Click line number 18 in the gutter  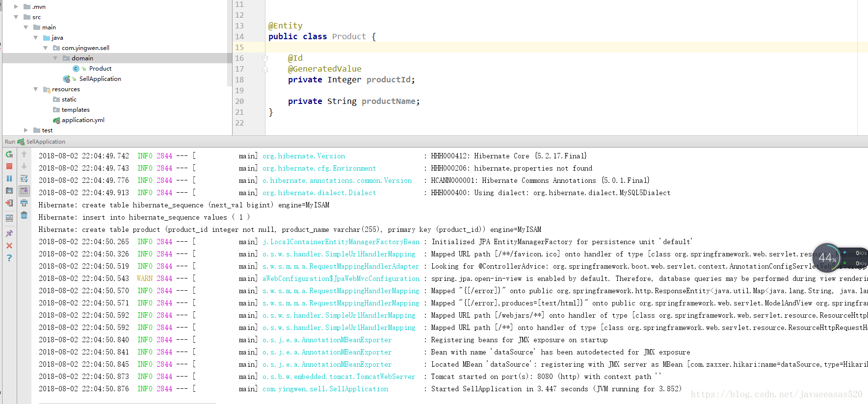pos(239,80)
